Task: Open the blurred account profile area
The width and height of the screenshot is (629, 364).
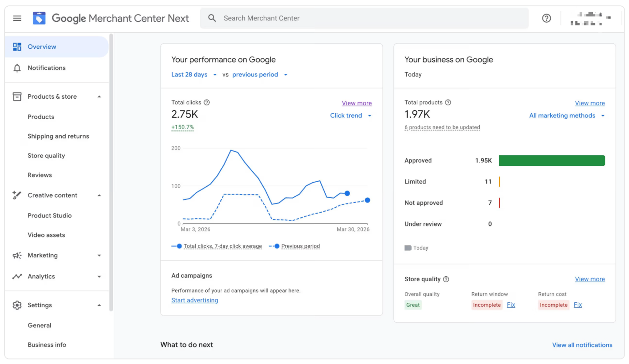Action: 591,18
